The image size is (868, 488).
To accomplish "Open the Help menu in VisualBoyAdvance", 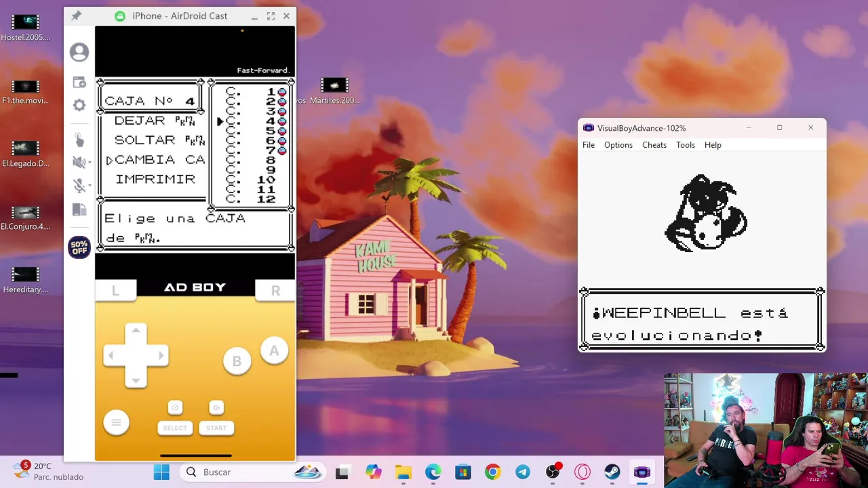I will 713,145.
